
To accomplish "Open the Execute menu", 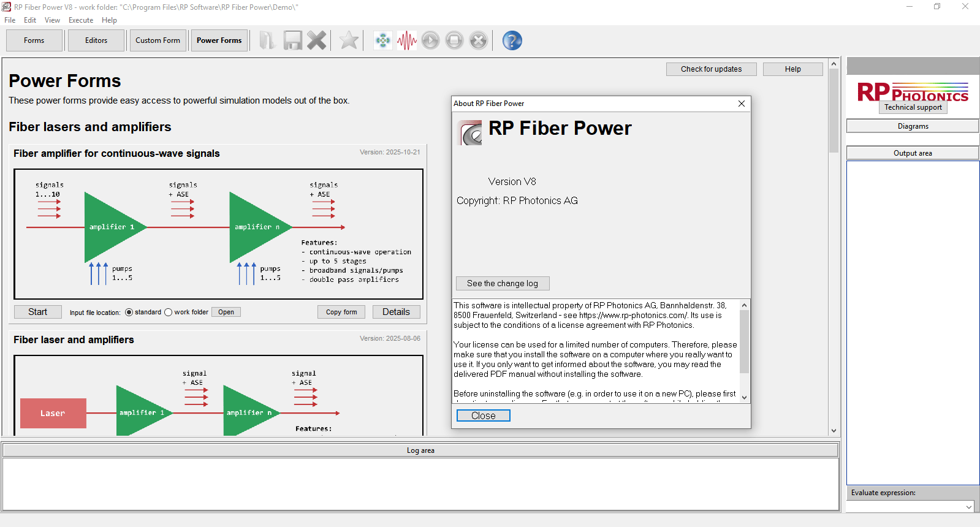I will [x=81, y=20].
